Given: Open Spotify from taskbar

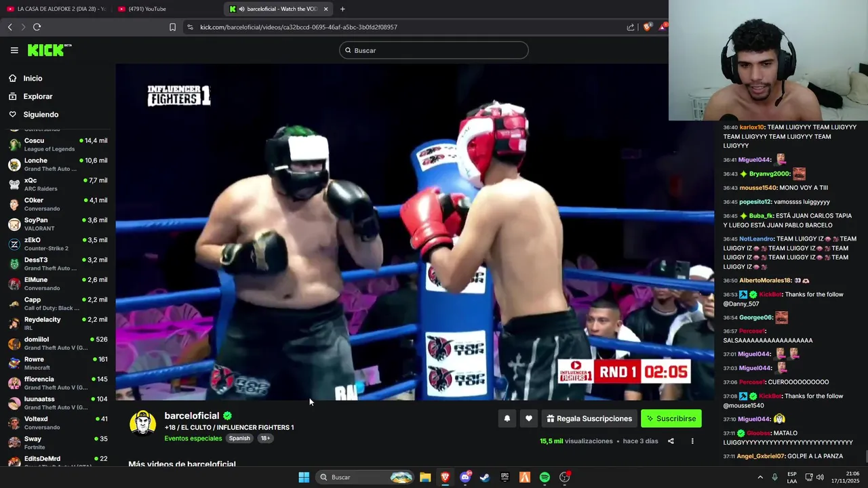Looking at the screenshot, I should 545,477.
